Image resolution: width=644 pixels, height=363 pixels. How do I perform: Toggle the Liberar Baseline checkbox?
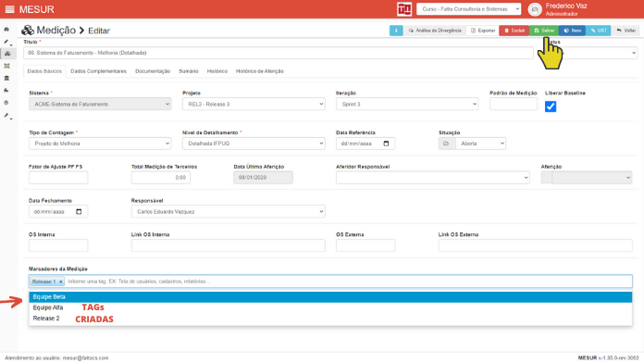point(551,106)
